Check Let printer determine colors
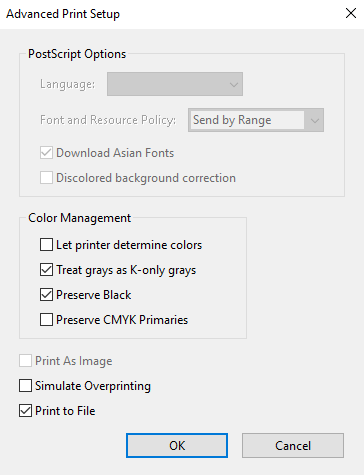This screenshot has height=475, width=364. [46, 245]
